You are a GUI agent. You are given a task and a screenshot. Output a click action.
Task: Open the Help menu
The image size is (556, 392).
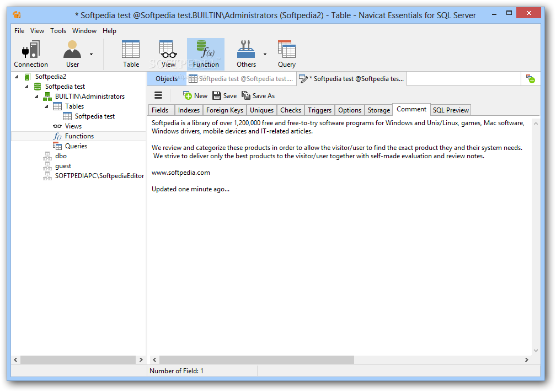click(x=110, y=31)
